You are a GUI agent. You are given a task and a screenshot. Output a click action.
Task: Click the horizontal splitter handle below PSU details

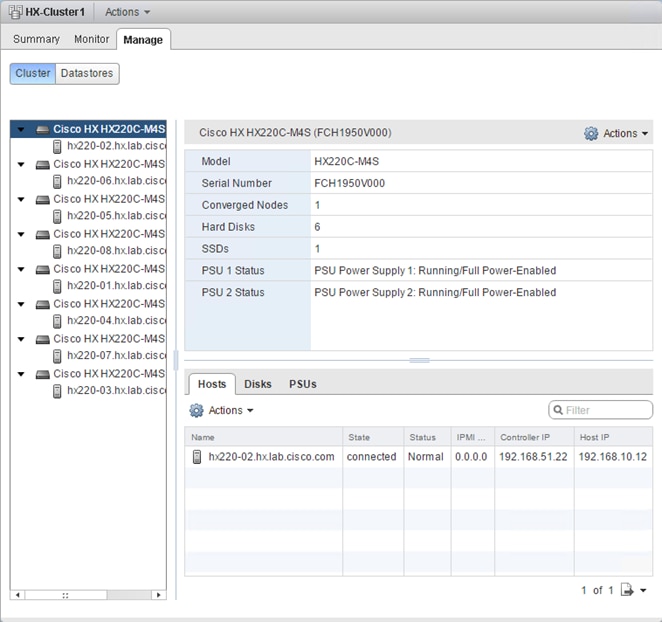[x=419, y=360]
